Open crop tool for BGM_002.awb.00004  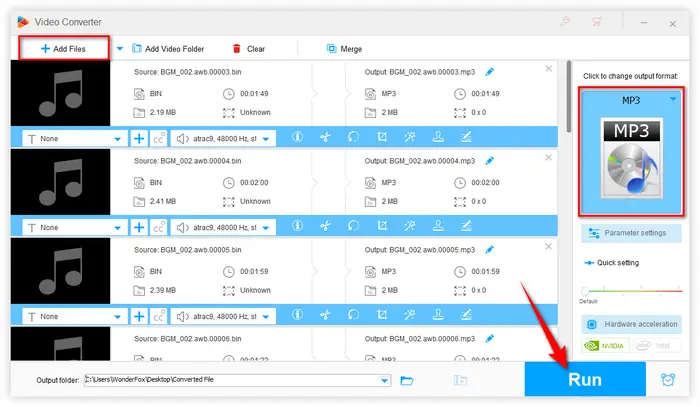tap(382, 226)
